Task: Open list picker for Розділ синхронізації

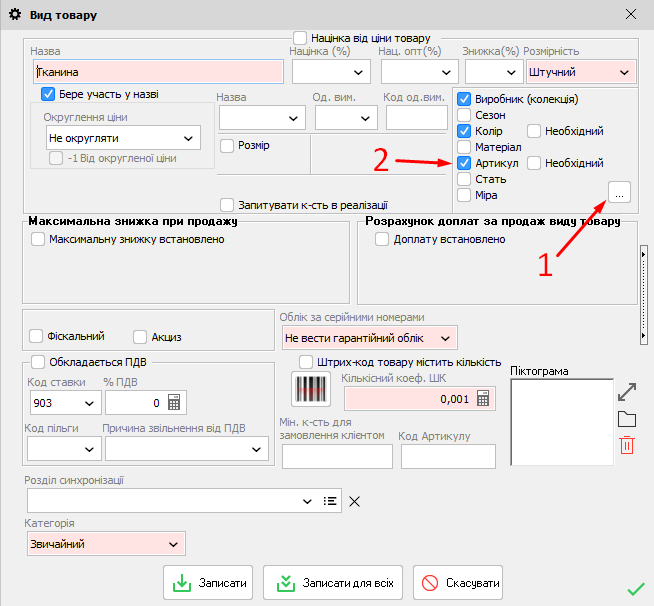Action: pyautogui.click(x=330, y=501)
